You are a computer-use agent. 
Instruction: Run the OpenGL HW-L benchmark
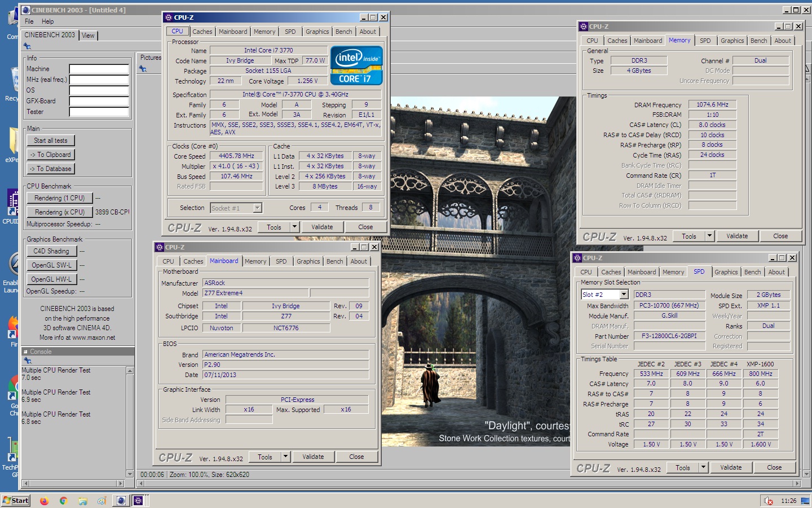pyautogui.click(x=51, y=279)
